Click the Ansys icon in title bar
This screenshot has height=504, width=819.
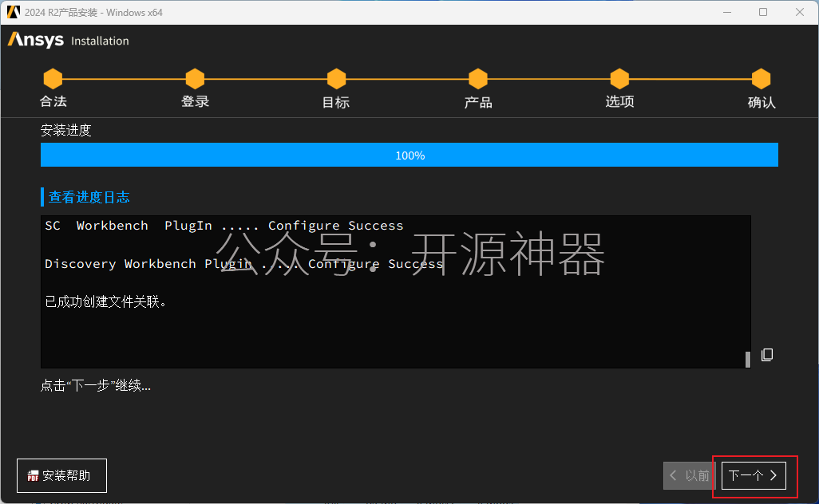pyautogui.click(x=13, y=12)
